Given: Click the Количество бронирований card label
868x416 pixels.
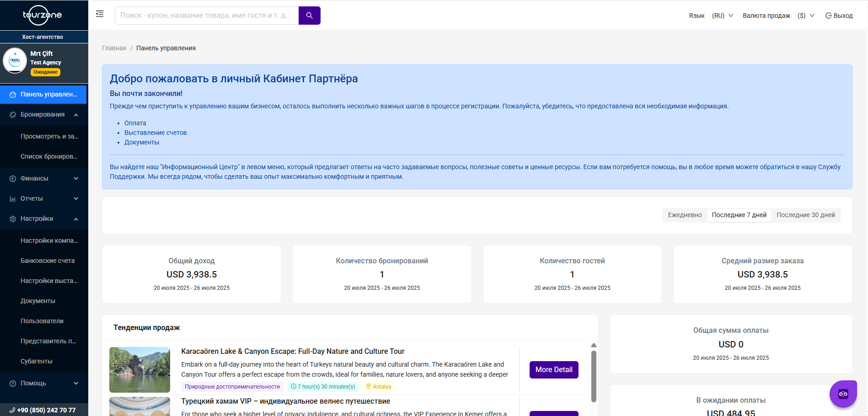Looking at the screenshot, I should point(382,261).
